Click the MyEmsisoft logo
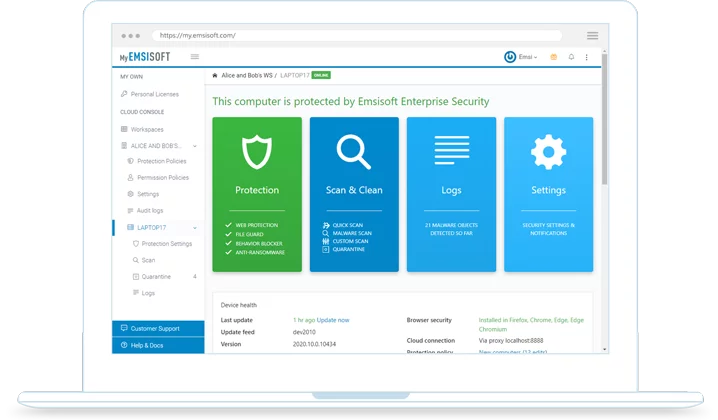718x420 pixels. 145,57
